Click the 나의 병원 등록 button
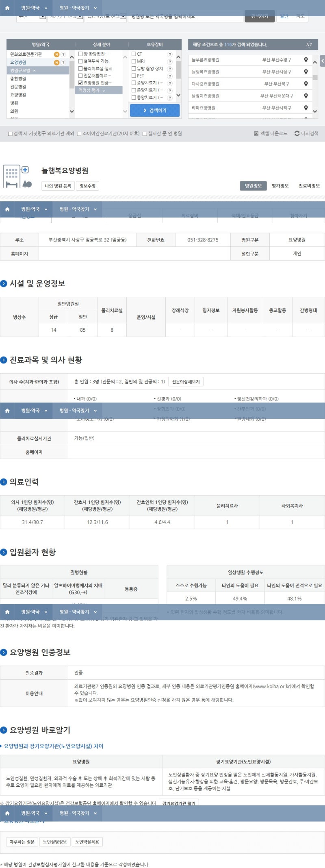The image size is (325, 868). (58, 186)
